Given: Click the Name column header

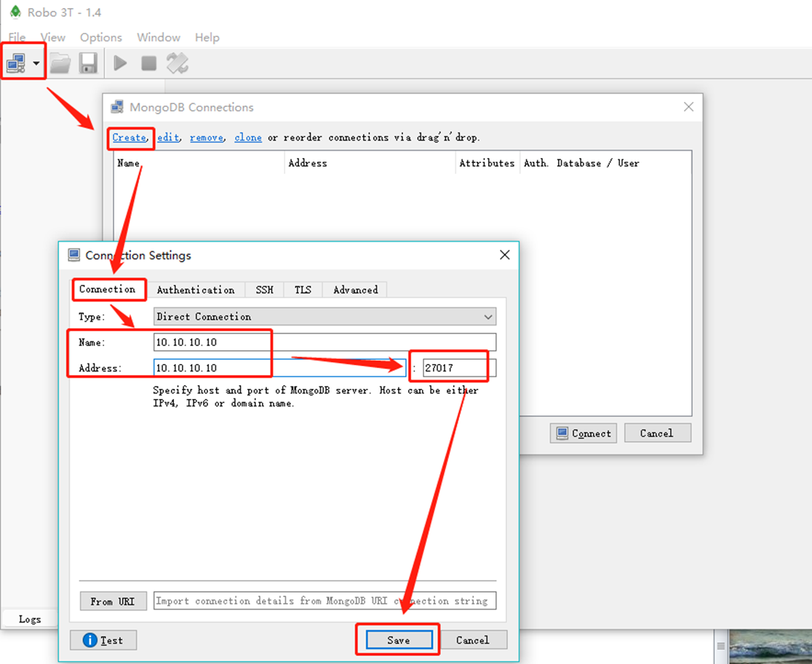Looking at the screenshot, I should click(x=199, y=163).
